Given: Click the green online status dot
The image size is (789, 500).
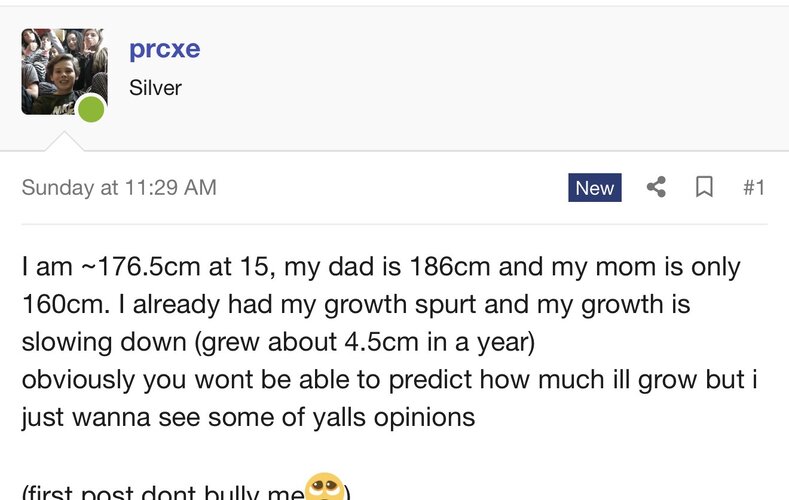Looking at the screenshot, I should click(x=91, y=109).
